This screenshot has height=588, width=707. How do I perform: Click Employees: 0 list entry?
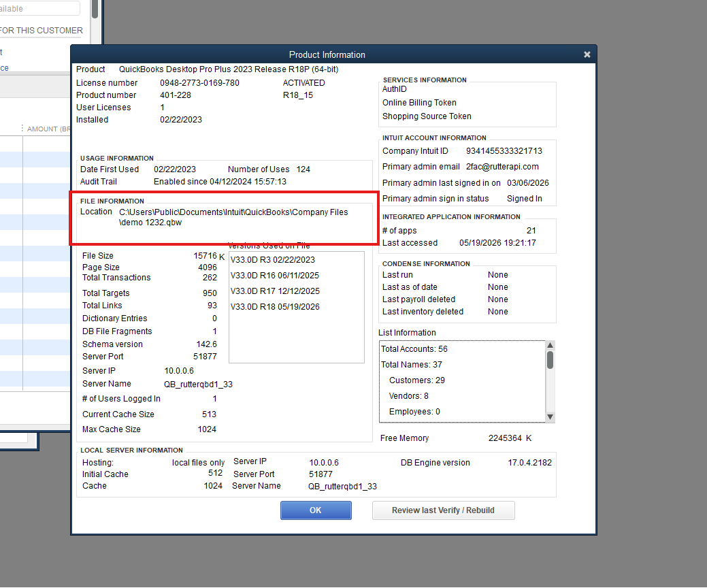point(414,411)
